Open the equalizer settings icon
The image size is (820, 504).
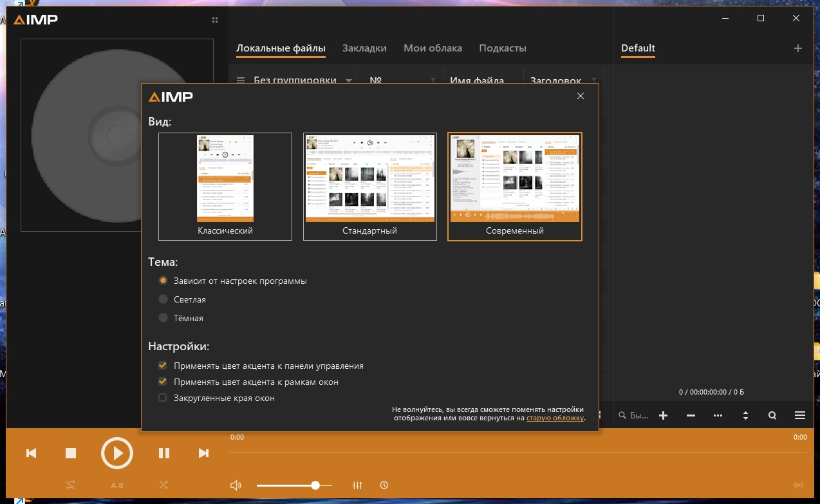click(358, 485)
